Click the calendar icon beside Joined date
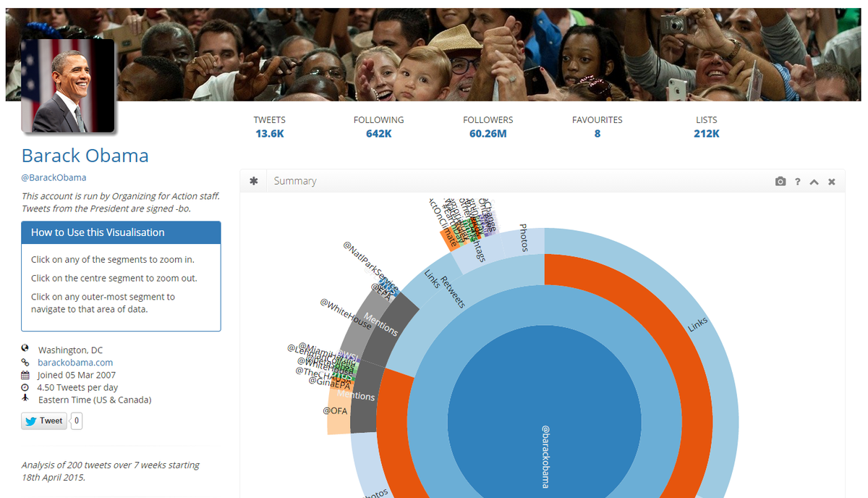The height and width of the screenshot is (498, 868). tap(25, 375)
